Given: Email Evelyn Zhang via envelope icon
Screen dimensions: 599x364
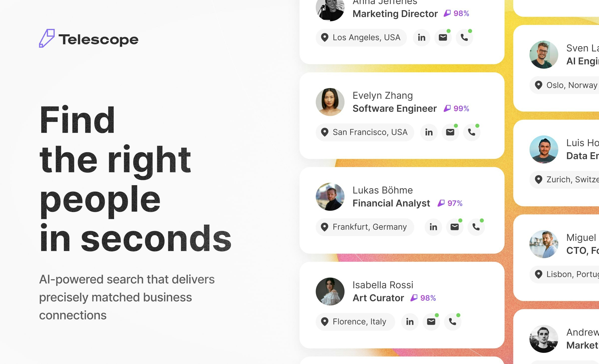Looking at the screenshot, I should pos(450,132).
